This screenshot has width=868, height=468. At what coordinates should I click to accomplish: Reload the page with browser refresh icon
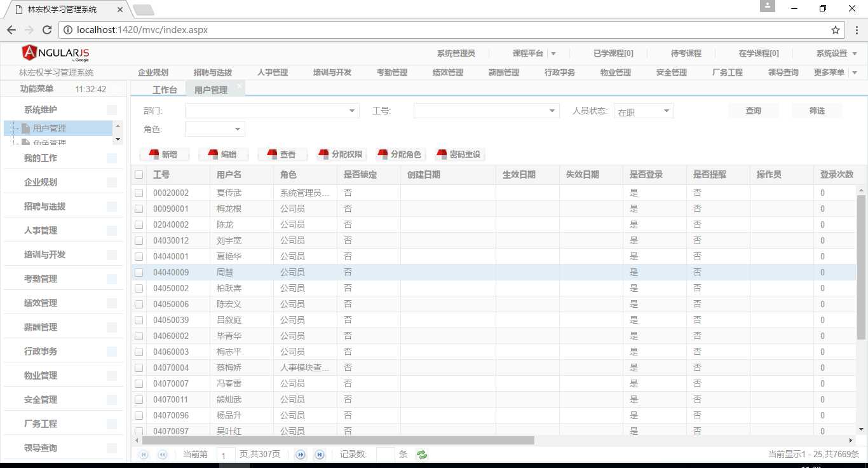coord(47,30)
